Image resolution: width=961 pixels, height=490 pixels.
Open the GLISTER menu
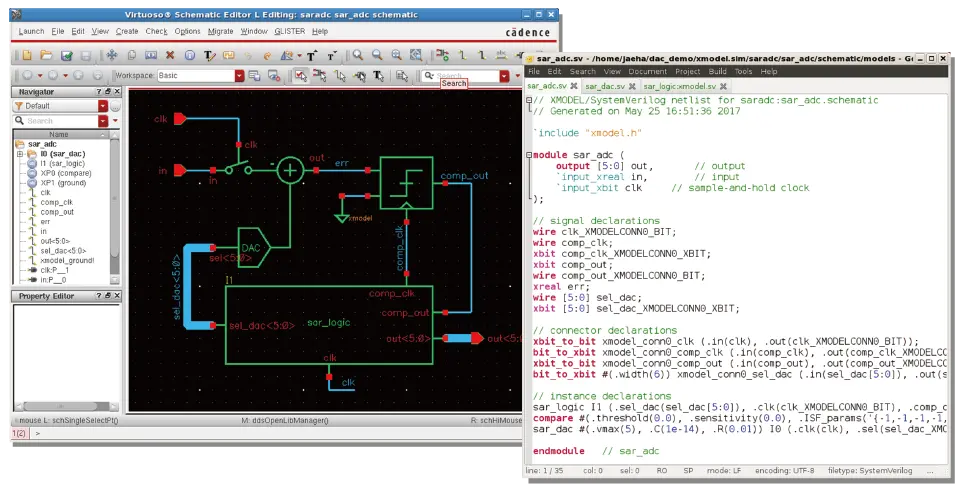tap(290, 31)
